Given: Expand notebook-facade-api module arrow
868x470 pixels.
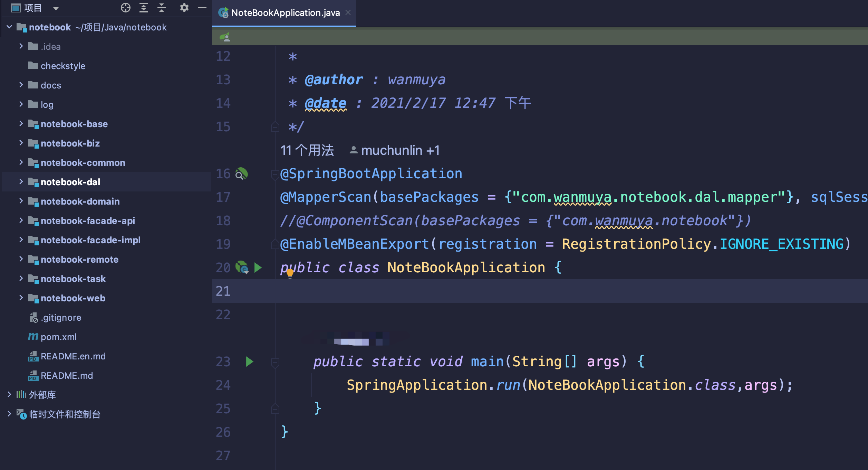Looking at the screenshot, I should (x=21, y=220).
